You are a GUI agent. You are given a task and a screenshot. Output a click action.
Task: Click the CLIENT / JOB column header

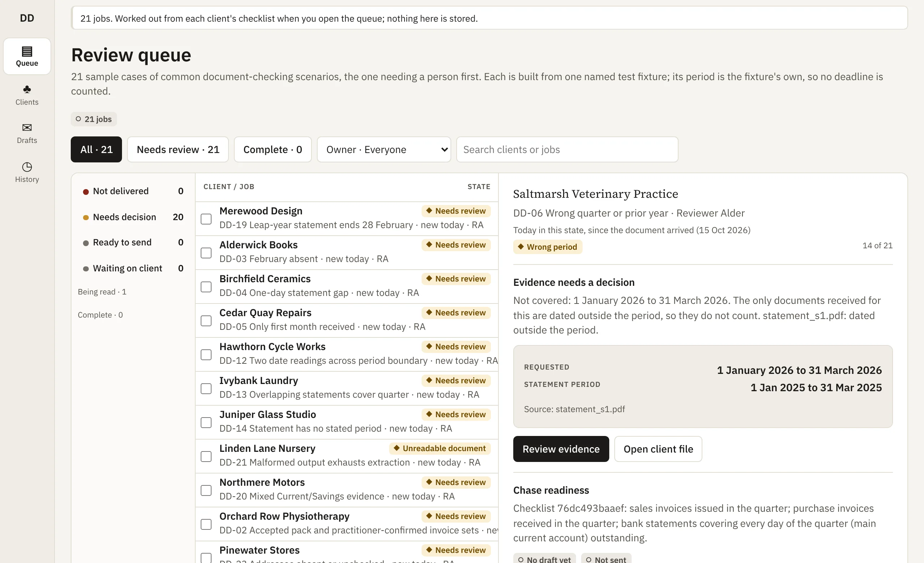(x=229, y=187)
